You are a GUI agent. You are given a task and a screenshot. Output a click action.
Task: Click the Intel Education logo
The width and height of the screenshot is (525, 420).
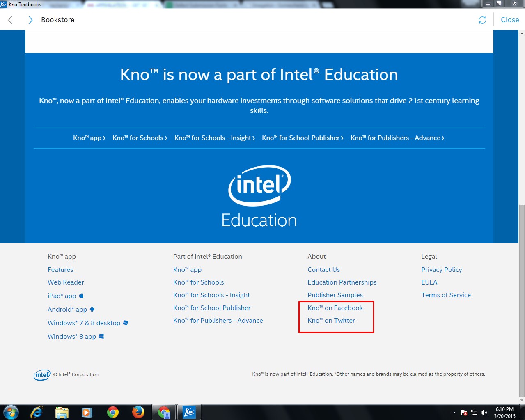pyautogui.click(x=259, y=196)
